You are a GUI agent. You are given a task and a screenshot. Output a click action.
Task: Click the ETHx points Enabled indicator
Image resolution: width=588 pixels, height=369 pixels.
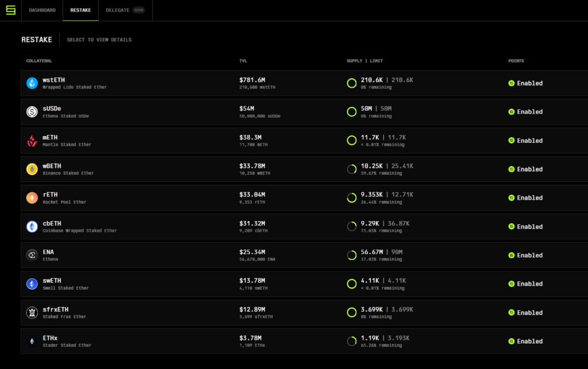525,341
